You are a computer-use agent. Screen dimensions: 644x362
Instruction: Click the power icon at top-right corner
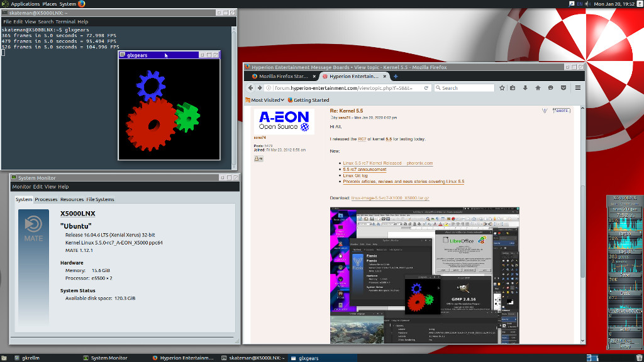pyautogui.click(x=640, y=4)
